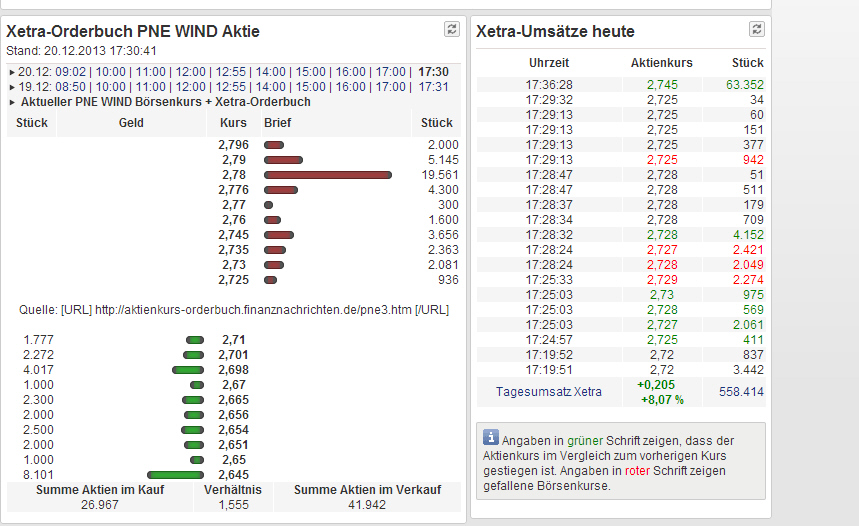This screenshot has height=526, width=859.
Task: Select trade time 17:36:28
Action: pyautogui.click(x=549, y=85)
